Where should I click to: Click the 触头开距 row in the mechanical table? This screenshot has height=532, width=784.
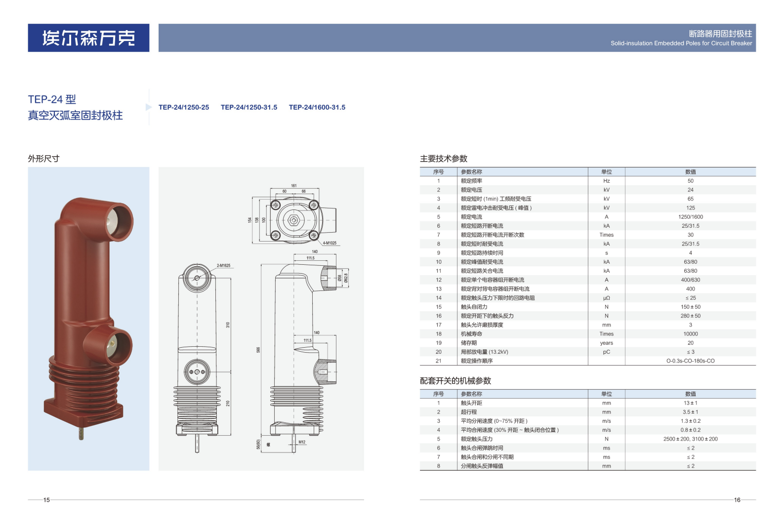point(471,403)
